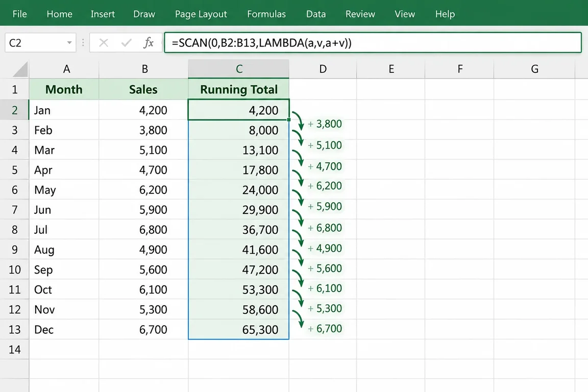This screenshot has width=588, height=392.
Task: Select the Dec cell
Action: point(64,329)
